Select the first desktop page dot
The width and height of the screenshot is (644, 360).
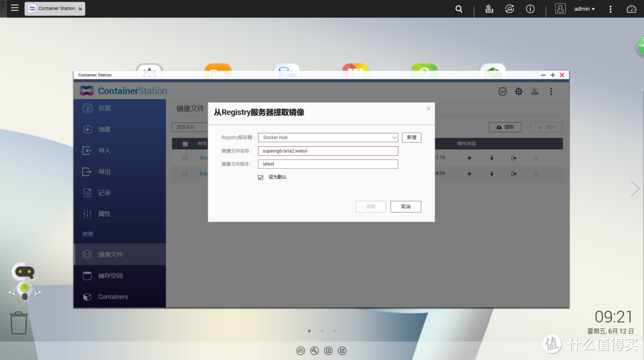[309, 331]
